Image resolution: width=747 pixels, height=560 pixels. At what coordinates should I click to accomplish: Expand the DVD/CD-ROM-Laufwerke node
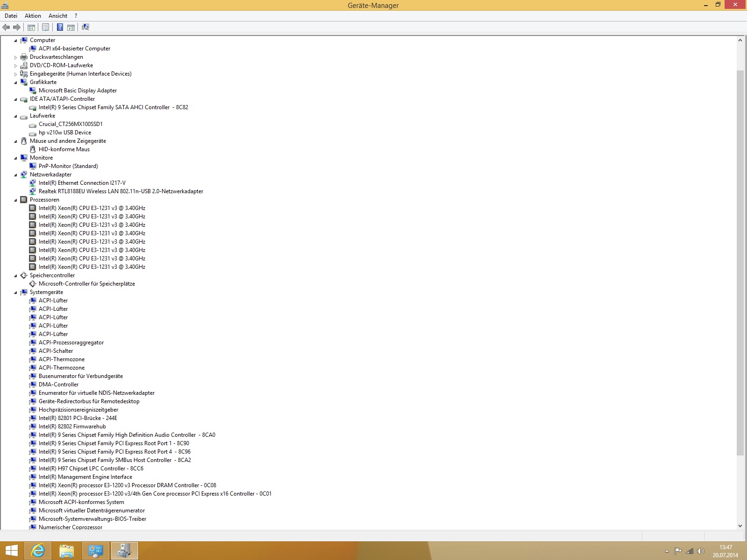15,66
